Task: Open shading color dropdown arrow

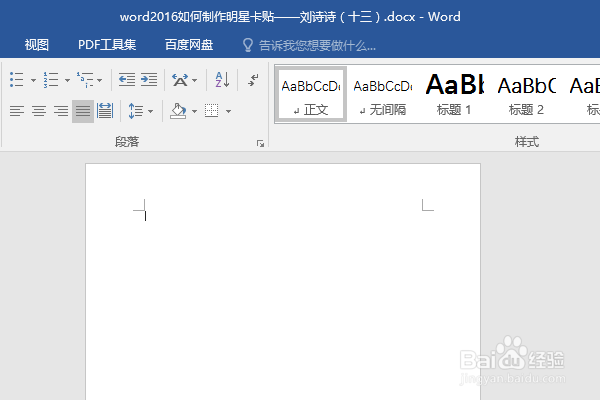Action: pos(194,111)
